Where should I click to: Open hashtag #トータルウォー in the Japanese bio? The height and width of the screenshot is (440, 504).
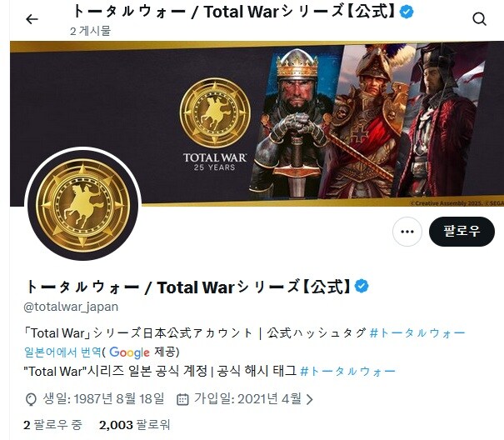(417, 332)
